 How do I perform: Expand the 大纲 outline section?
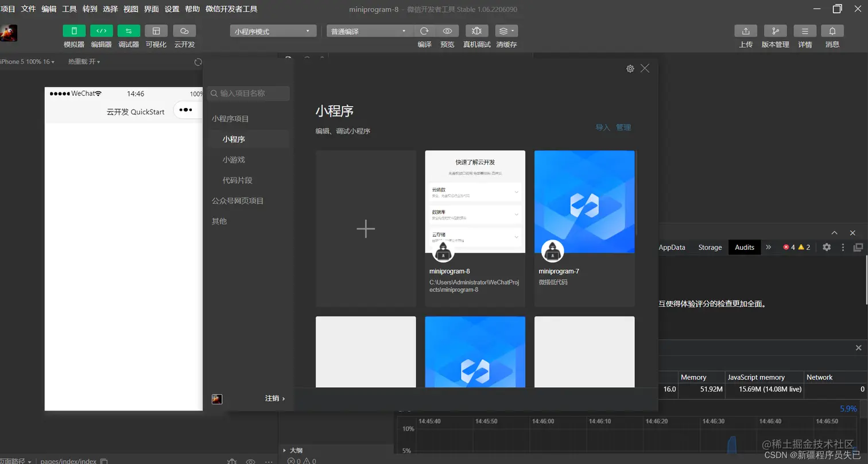coord(292,451)
